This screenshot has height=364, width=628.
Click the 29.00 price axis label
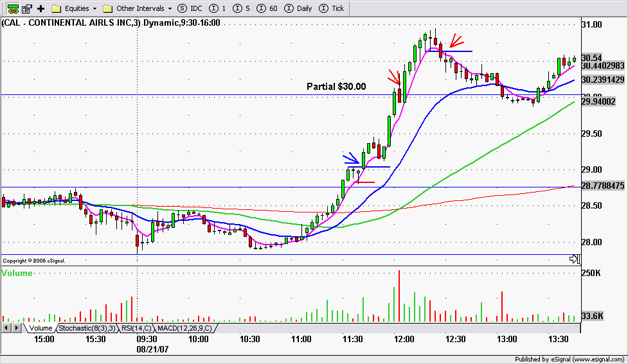(591, 170)
